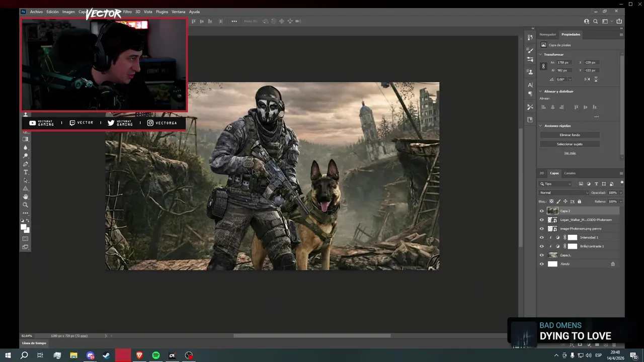The width and height of the screenshot is (644, 362).
Task: Toggle the width-height link chain icon
Action: click(x=543, y=66)
